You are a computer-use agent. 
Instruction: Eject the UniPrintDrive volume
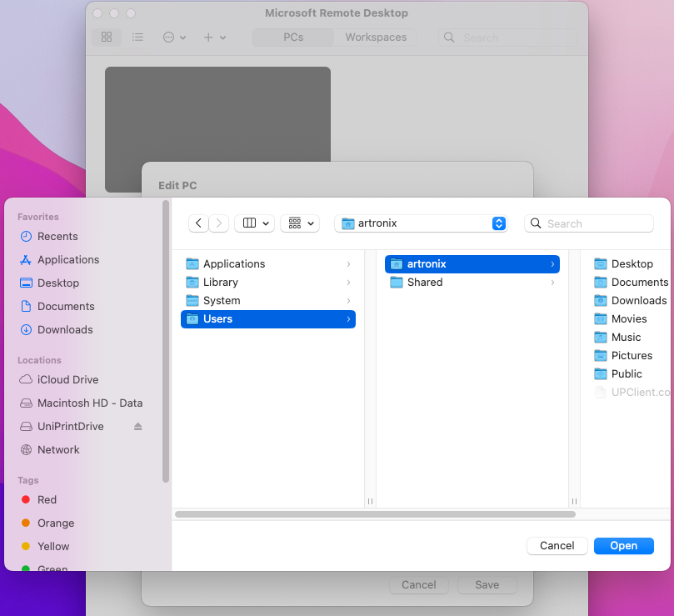point(137,426)
